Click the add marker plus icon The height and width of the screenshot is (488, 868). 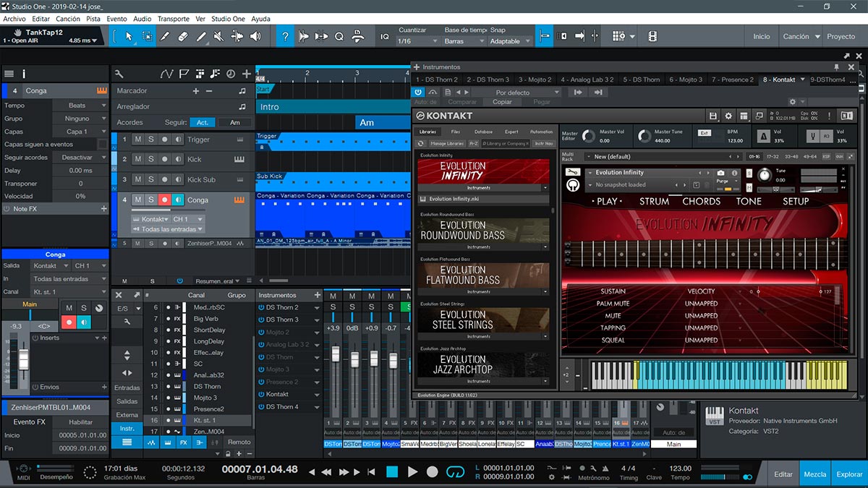click(195, 91)
